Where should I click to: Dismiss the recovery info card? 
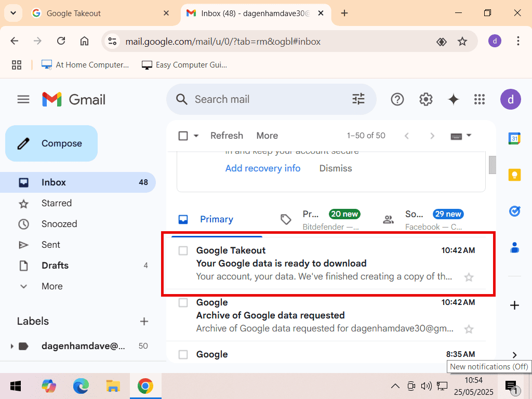pyautogui.click(x=336, y=168)
